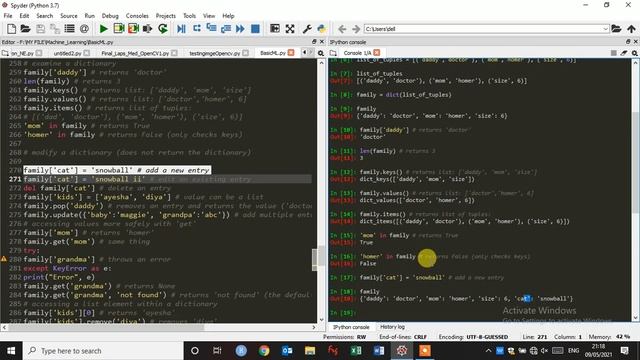Click the debugger Step into icon
640x360 pixels.
211,29
